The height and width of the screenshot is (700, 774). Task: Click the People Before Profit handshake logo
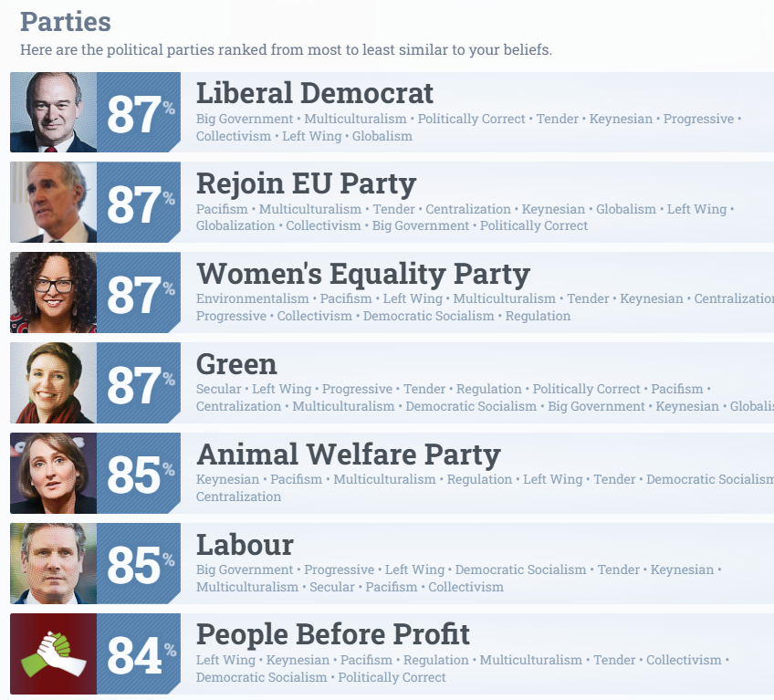coord(53,654)
